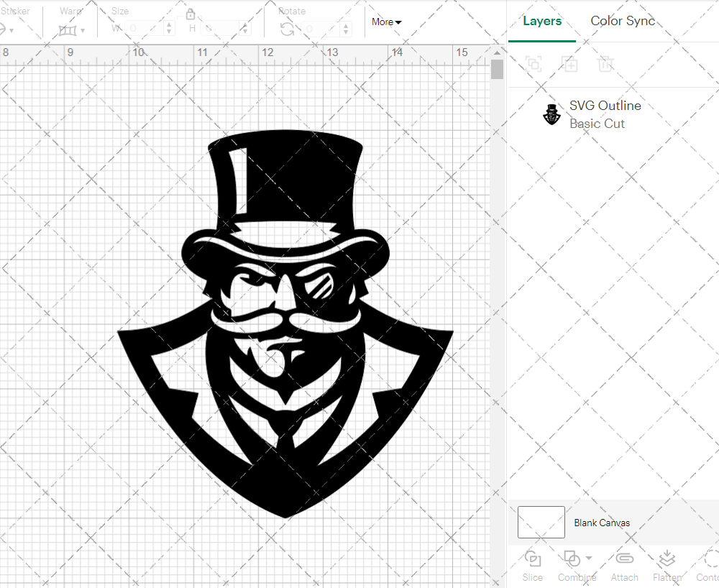Click the Combine icon
The height and width of the screenshot is (588, 719).
[572, 559]
